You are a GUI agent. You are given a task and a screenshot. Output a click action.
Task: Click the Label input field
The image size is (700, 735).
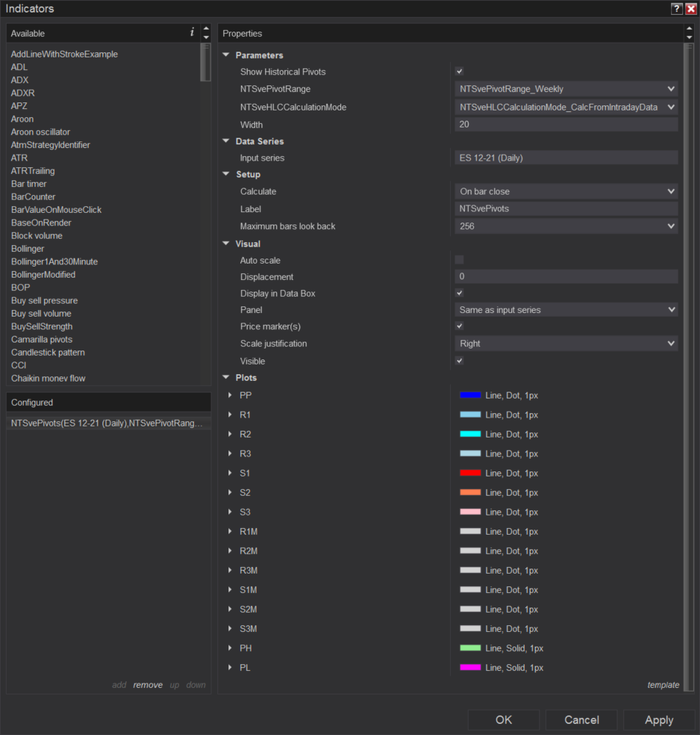tap(566, 208)
